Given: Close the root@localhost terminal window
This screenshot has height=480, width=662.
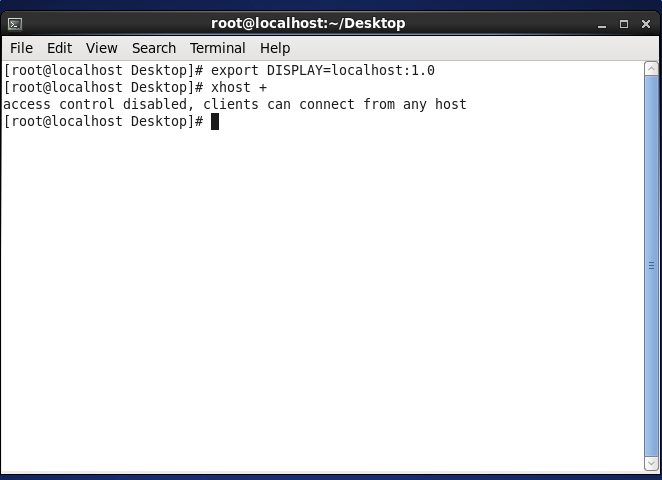Looking at the screenshot, I should click(x=645, y=23).
